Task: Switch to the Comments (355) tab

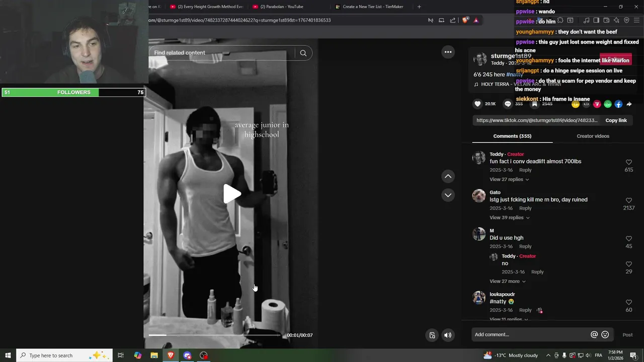Action: (512, 136)
